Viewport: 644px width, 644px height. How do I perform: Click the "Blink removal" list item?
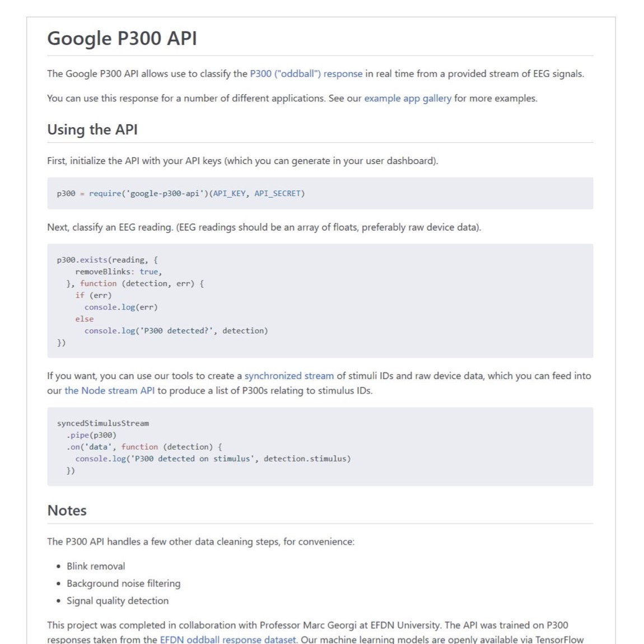tap(96, 566)
